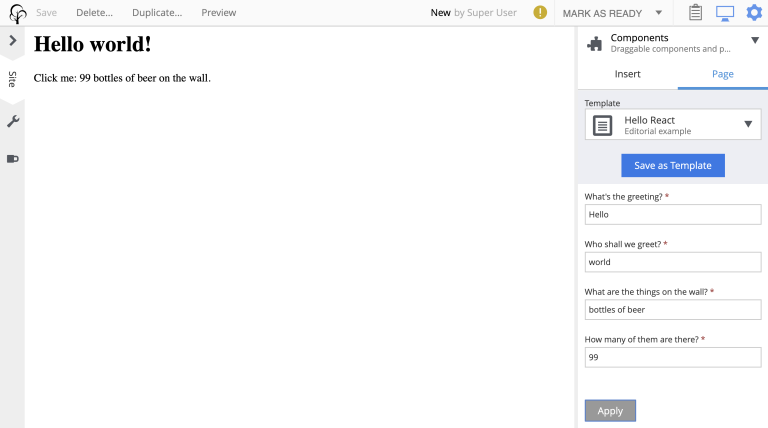
Task: Open the clipboard icon in top bar
Action: click(695, 13)
